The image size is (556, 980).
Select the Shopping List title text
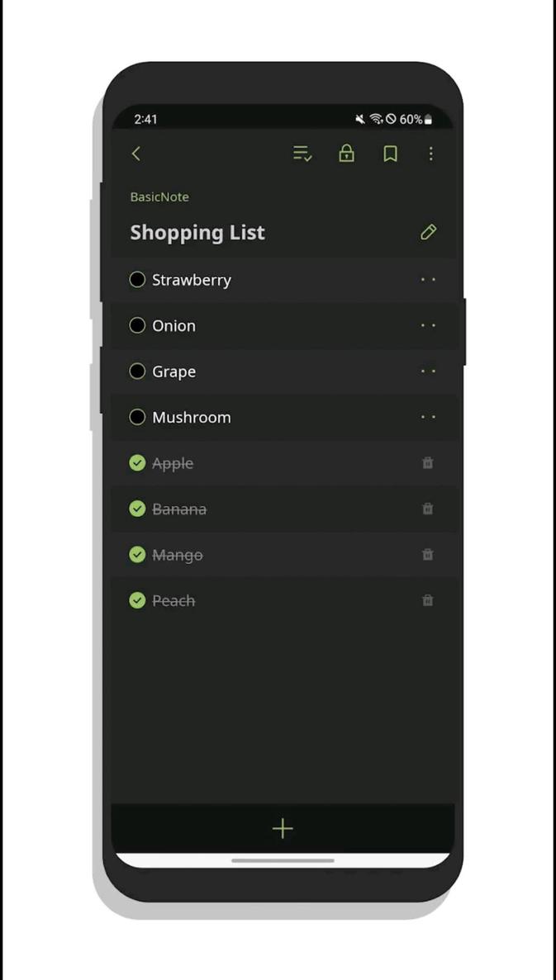click(x=197, y=232)
